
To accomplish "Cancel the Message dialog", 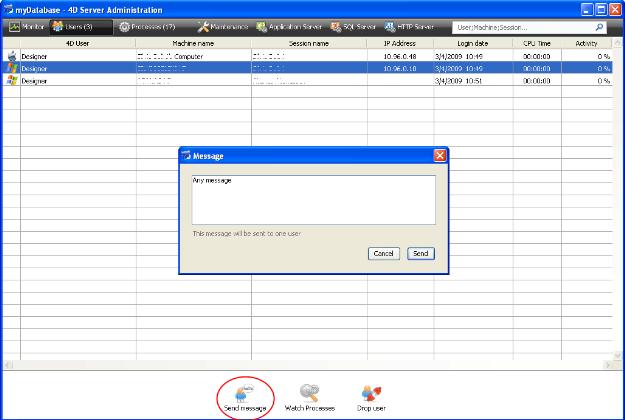I will pyautogui.click(x=383, y=254).
